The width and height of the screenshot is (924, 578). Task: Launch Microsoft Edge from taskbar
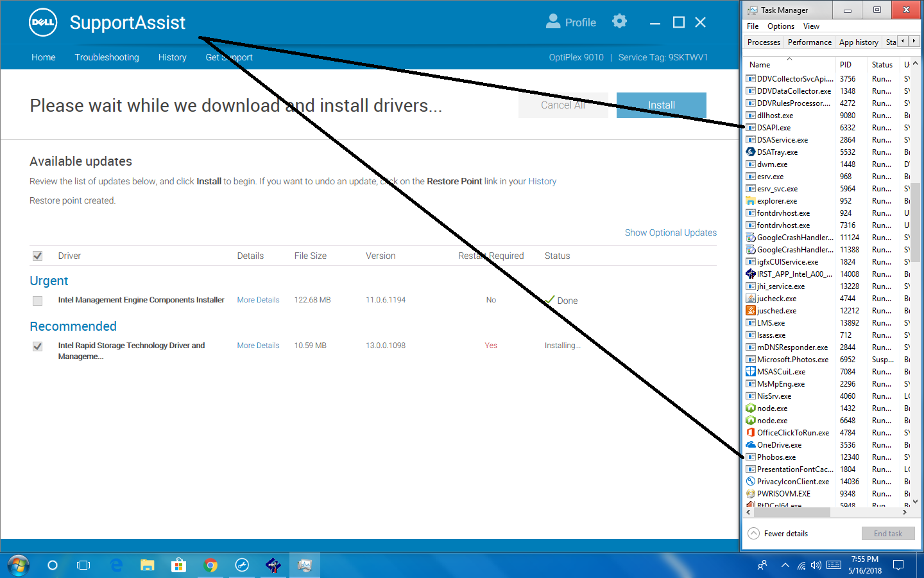tap(116, 565)
